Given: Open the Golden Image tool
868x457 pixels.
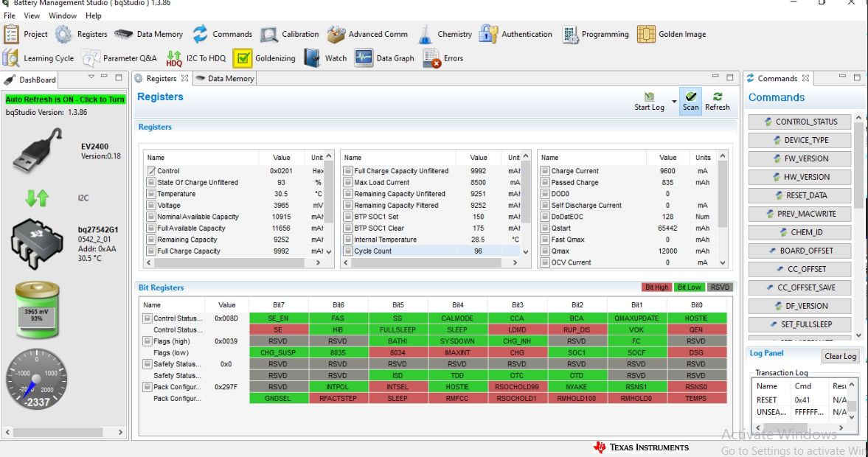Looking at the screenshot, I should click(x=646, y=35).
